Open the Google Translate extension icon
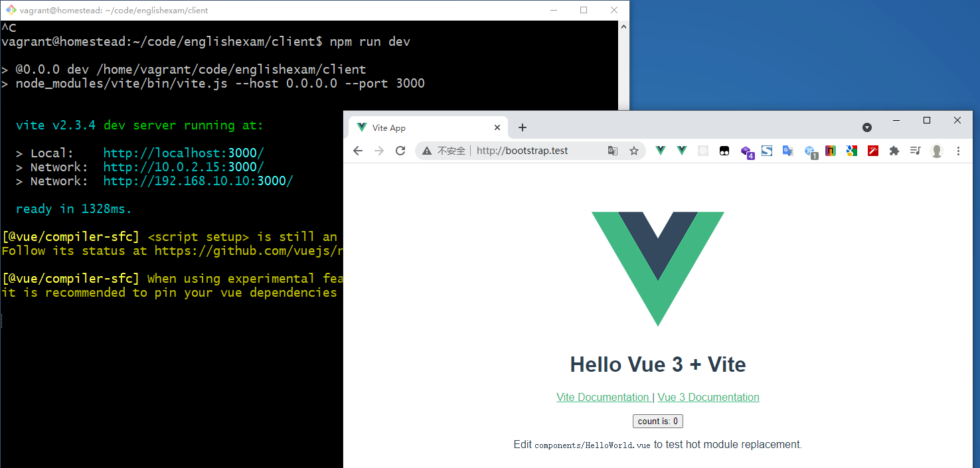The image size is (980, 468). tap(788, 151)
